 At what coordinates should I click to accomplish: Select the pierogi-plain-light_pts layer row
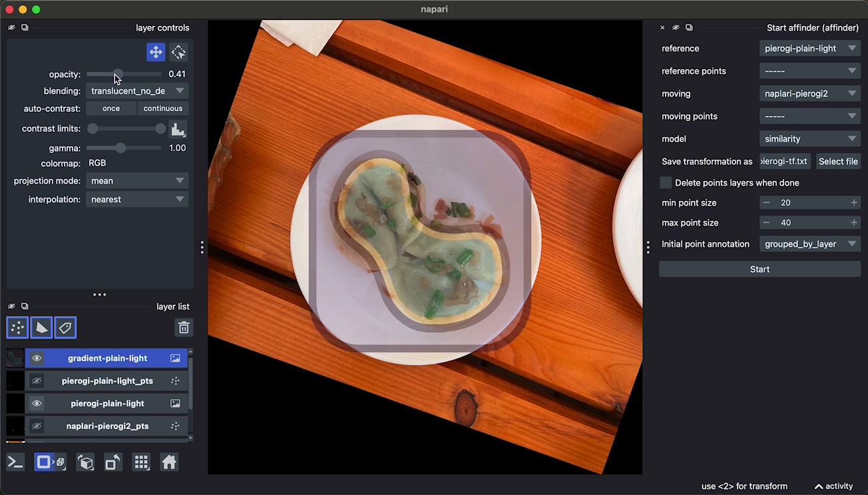coord(107,381)
